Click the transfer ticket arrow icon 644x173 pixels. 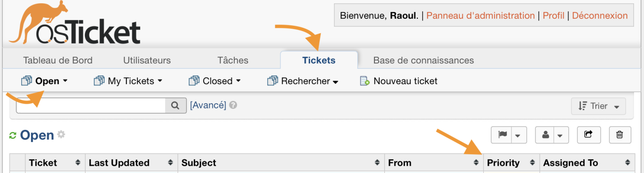(x=588, y=135)
